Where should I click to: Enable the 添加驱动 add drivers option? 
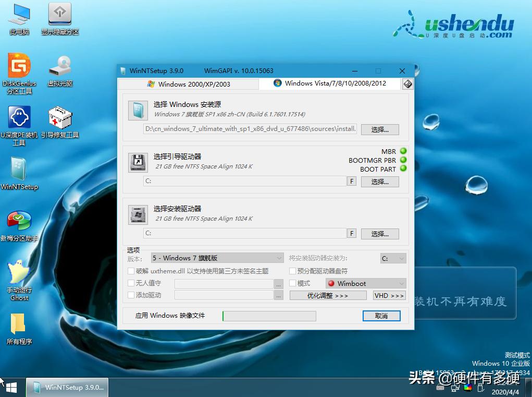(131, 295)
